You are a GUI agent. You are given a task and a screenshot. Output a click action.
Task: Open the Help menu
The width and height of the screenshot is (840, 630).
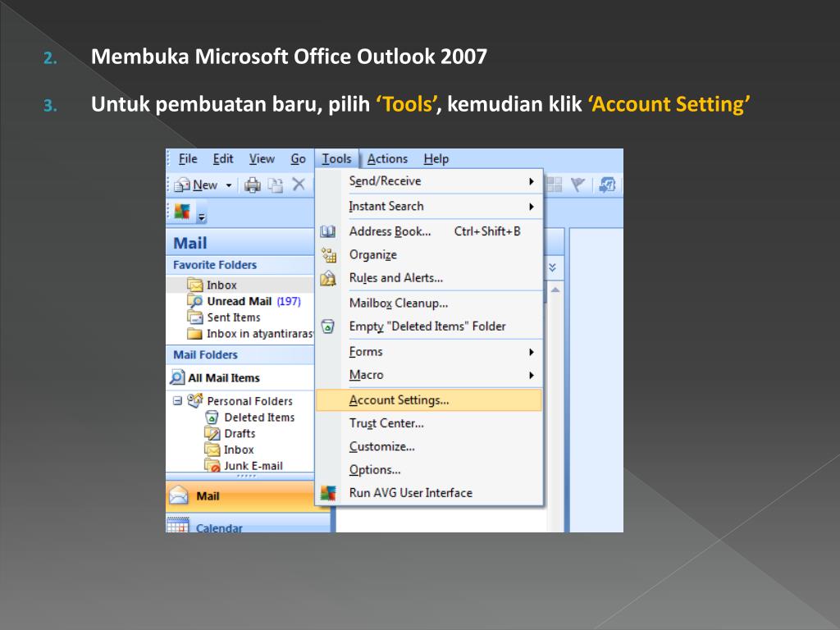436,159
